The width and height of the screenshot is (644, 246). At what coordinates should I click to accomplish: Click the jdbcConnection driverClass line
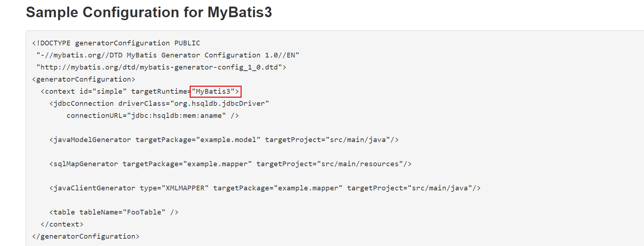coord(159,104)
